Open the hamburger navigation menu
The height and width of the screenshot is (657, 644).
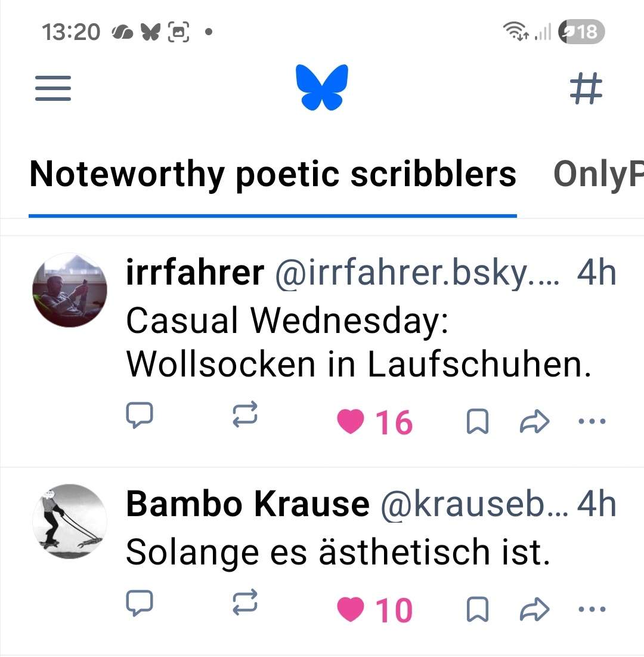[x=53, y=88]
